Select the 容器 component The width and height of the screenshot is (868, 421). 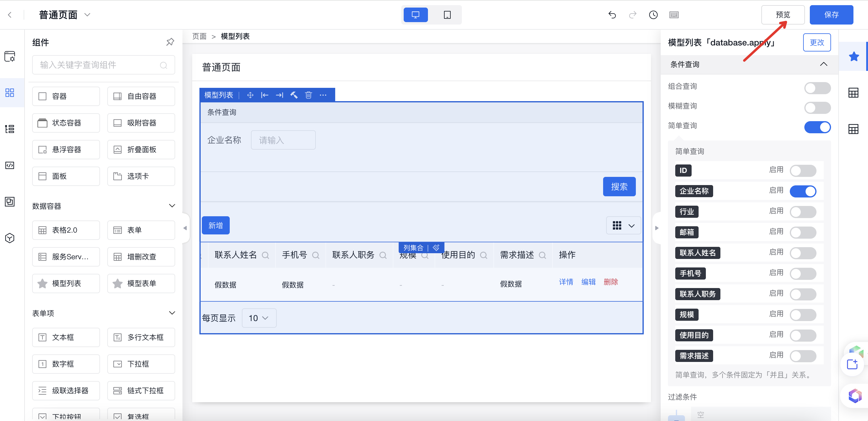click(66, 96)
